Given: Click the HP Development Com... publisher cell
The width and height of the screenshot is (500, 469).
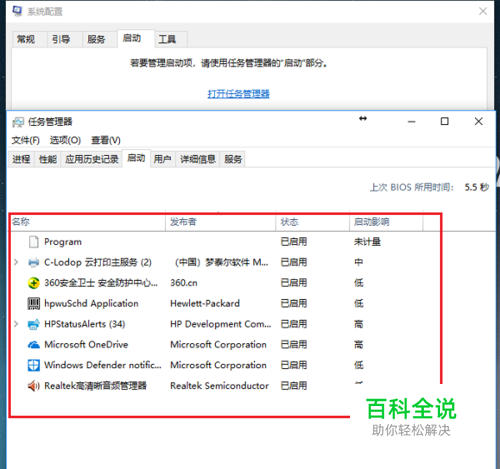Looking at the screenshot, I should tap(221, 324).
